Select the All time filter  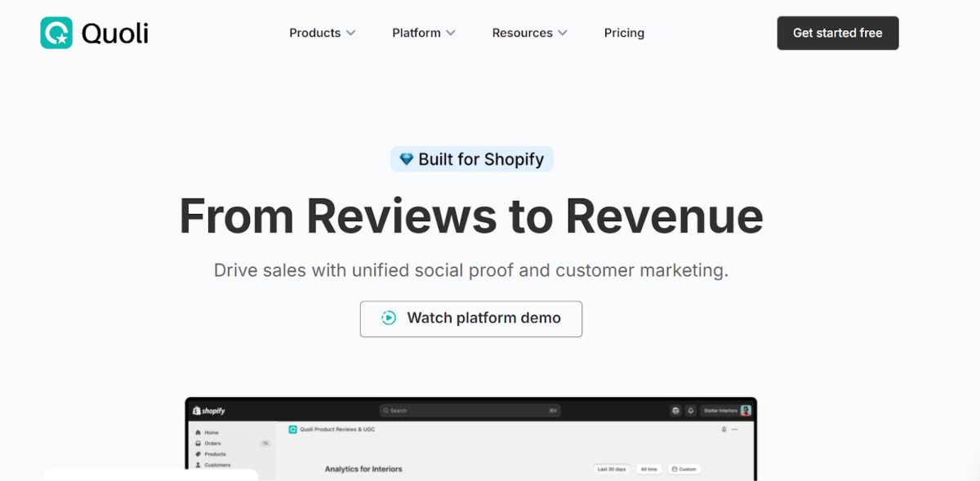649,469
